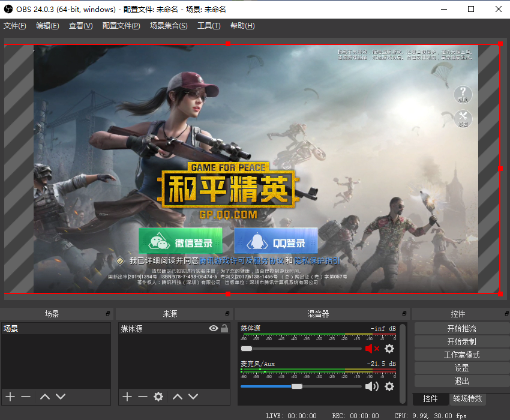Move source up in sources panel
Screen dimensions: 510x420
178,397
